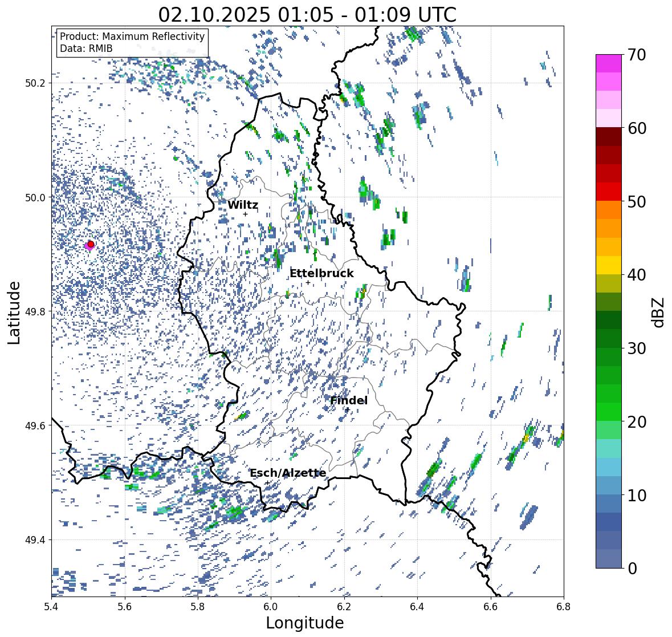
Task: Click the plus marker below the Wiltz label
Action: coord(245,214)
